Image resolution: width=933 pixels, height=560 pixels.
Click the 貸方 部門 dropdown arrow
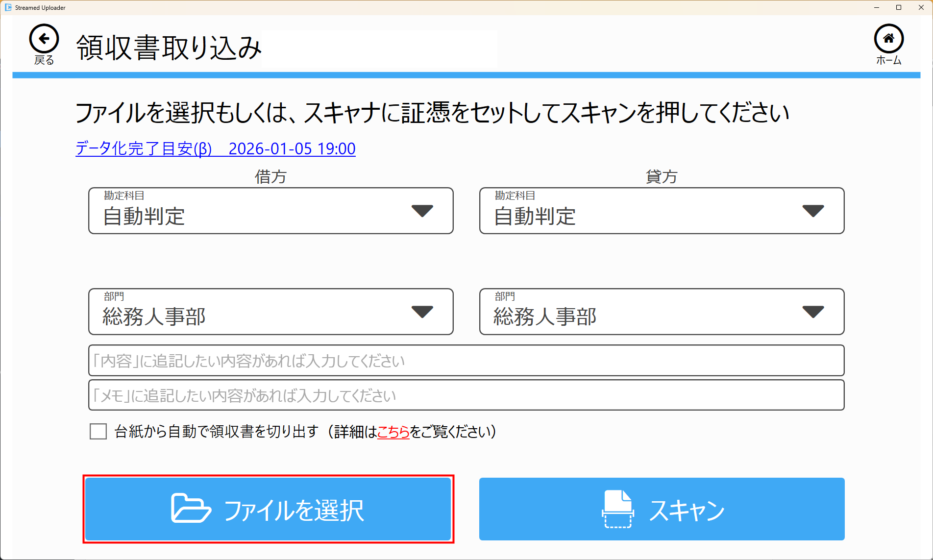coord(813,312)
